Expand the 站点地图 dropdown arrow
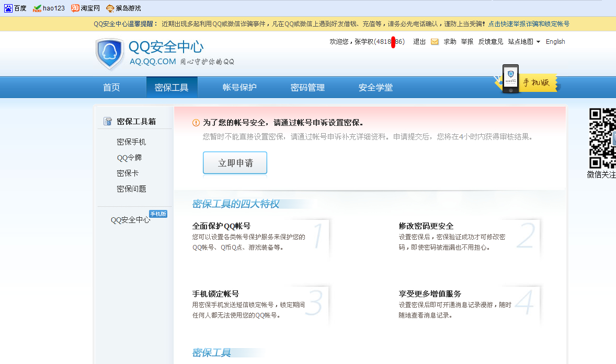Screen dimensions: 616x364 538,42
